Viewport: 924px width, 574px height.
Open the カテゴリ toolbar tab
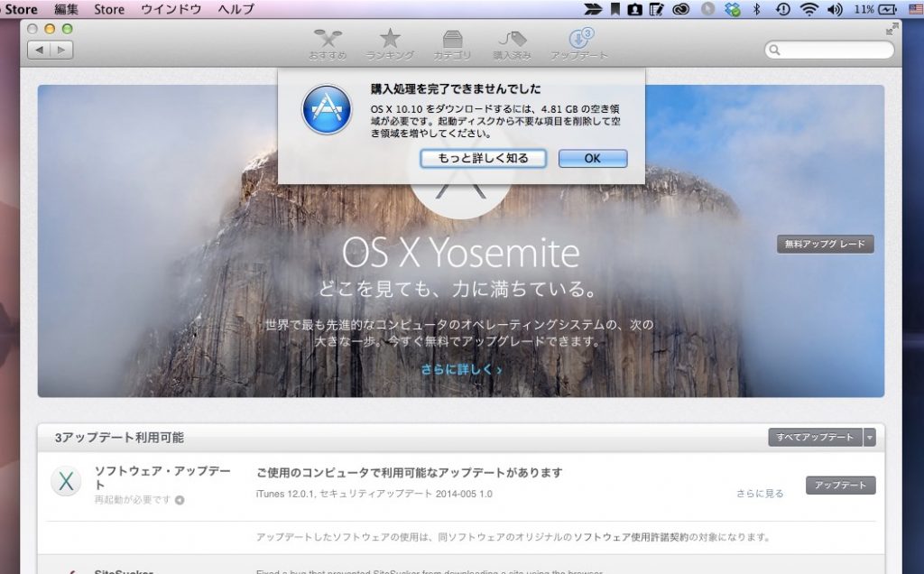452,44
